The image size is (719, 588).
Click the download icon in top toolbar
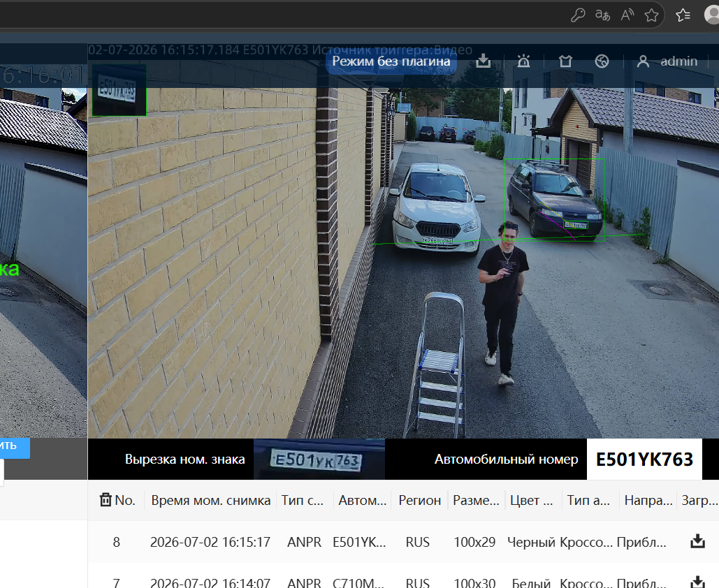[x=484, y=61]
